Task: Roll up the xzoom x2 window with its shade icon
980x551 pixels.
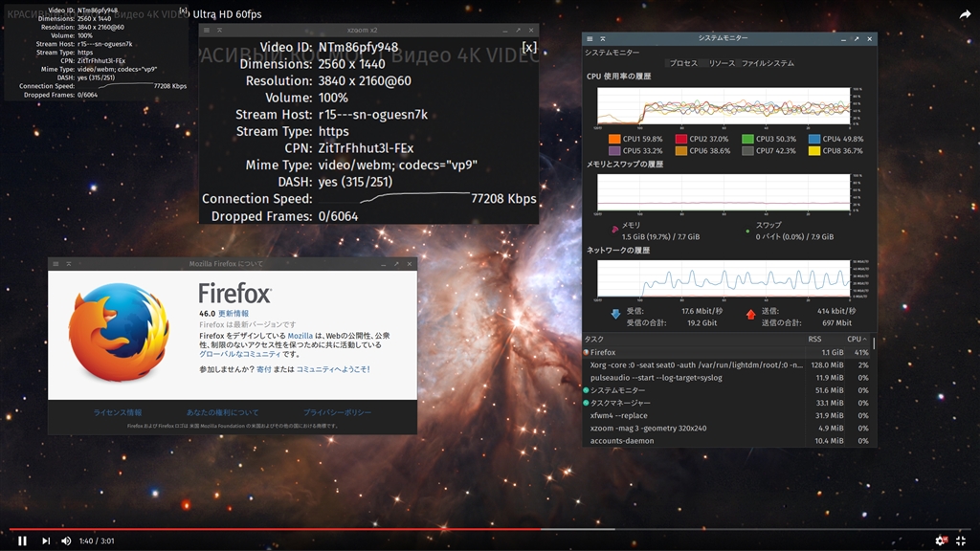Action: tap(219, 30)
